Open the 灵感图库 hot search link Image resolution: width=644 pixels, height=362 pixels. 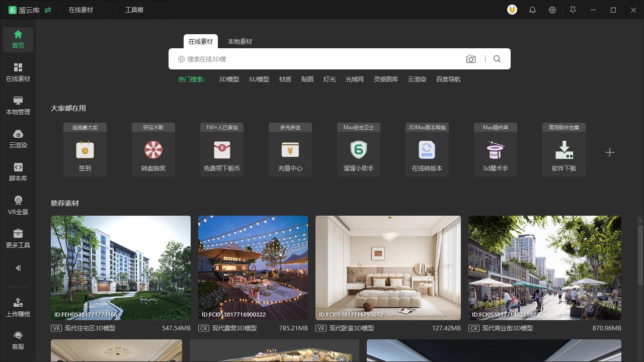click(x=386, y=79)
